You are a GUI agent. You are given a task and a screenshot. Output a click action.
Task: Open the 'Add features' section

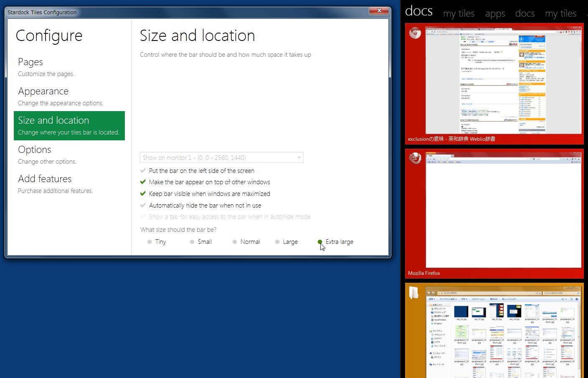click(x=69, y=184)
